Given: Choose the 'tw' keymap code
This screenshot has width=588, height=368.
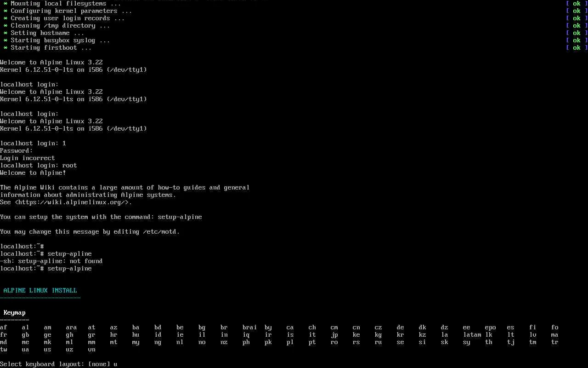Looking at the screenshot, I should [4, 349].
